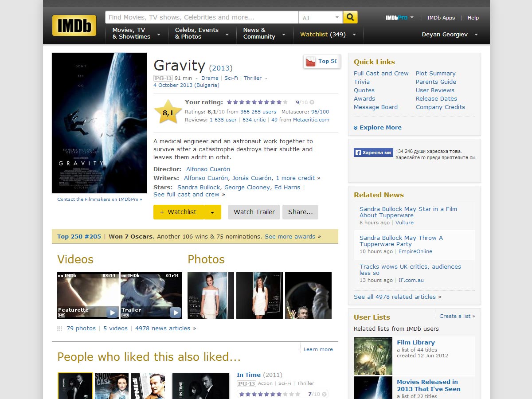532x399 pixels.
Task: Open the Message Board link
Action: click(x=376, y=107)
